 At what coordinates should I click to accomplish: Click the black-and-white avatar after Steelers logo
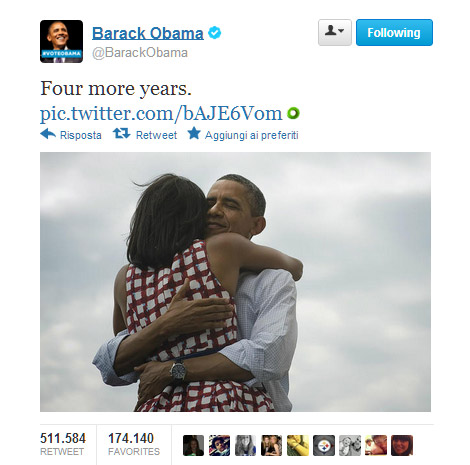[x=350, y=445]
